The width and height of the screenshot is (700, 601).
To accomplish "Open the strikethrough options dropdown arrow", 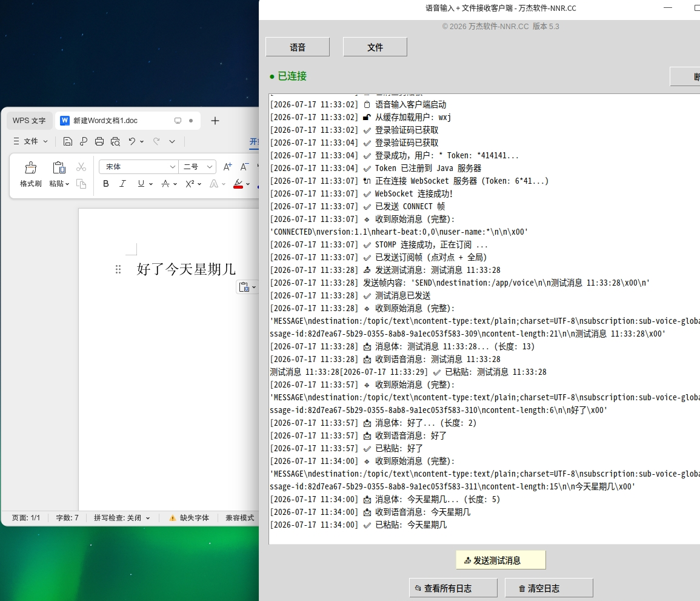I will click(175, 184).
